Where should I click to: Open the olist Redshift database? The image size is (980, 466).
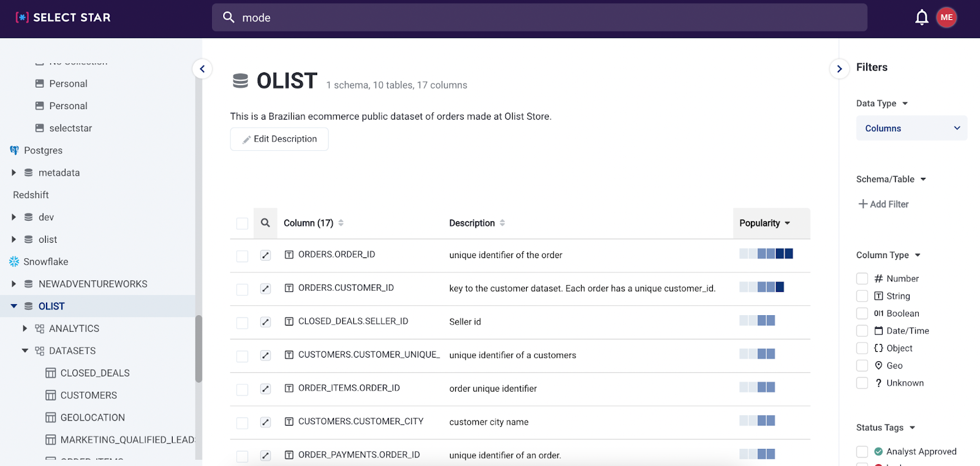tap(48, 240)
